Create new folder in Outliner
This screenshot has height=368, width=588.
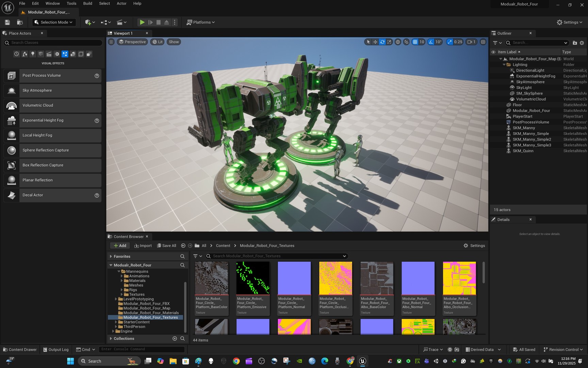point(575,43)
